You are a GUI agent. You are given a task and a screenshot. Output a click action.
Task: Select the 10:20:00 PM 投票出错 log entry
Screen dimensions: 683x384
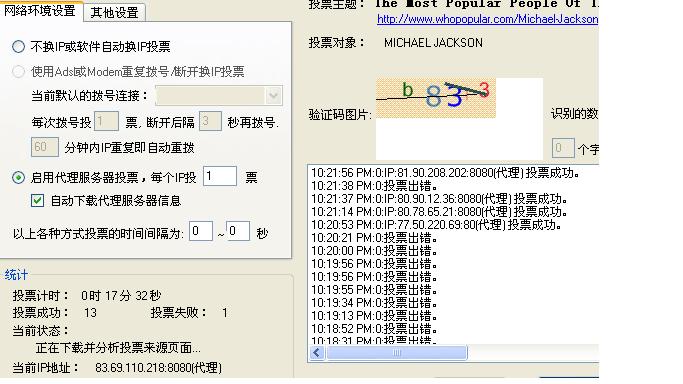(374, 251)
